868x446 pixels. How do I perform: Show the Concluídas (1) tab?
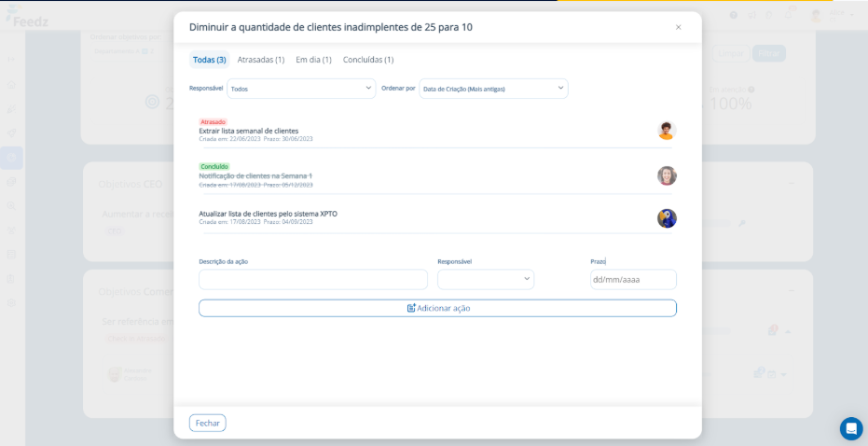tap(368, 60)
